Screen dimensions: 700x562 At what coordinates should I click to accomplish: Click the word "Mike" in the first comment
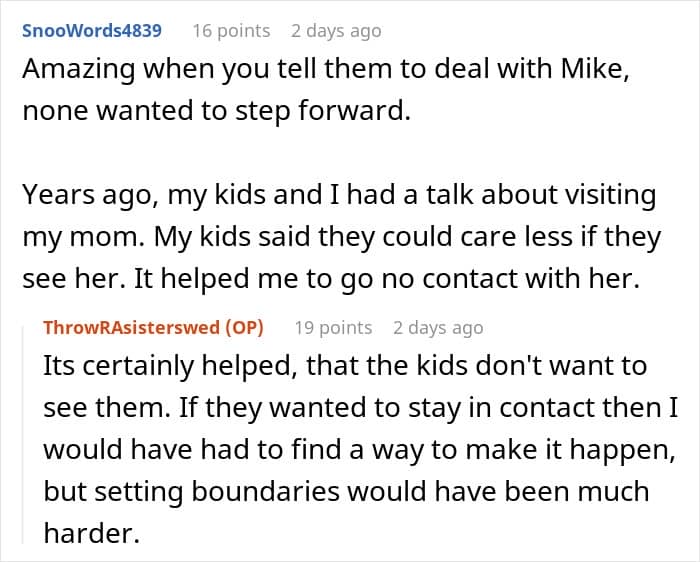(595, 69)
